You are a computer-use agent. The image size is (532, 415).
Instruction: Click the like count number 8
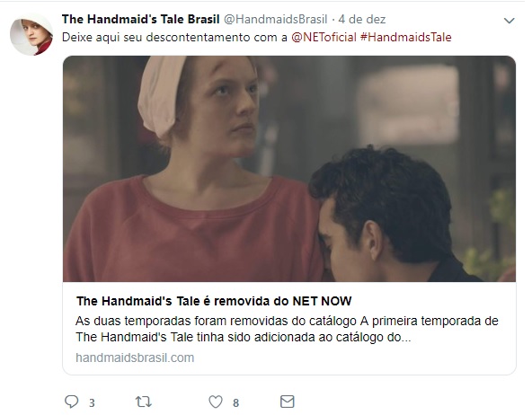coord(235,403)
